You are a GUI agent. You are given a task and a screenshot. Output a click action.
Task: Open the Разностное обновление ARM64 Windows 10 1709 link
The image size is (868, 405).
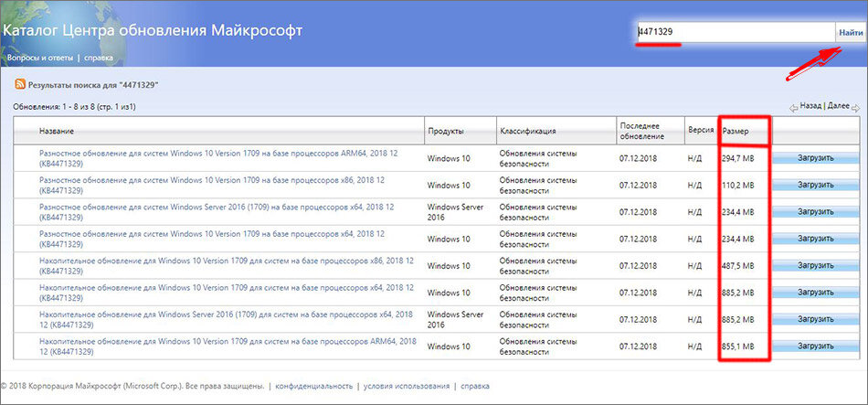tap(218, 158)
